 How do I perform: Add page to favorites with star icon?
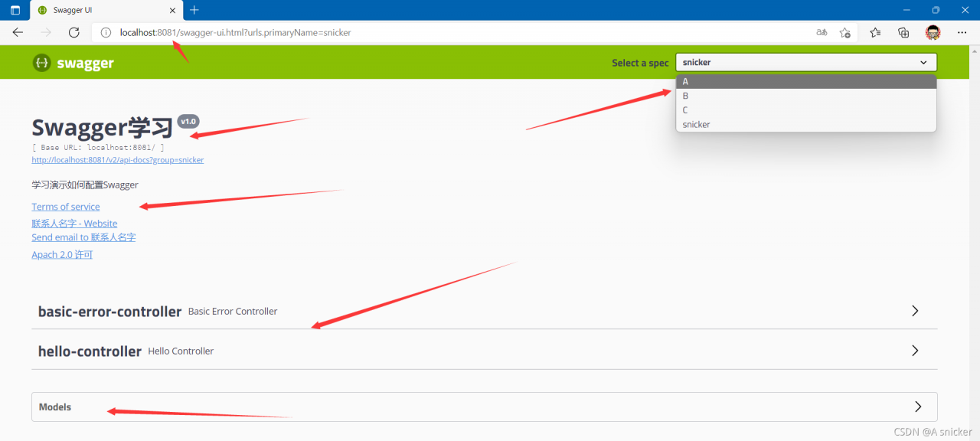coord(844,32)
